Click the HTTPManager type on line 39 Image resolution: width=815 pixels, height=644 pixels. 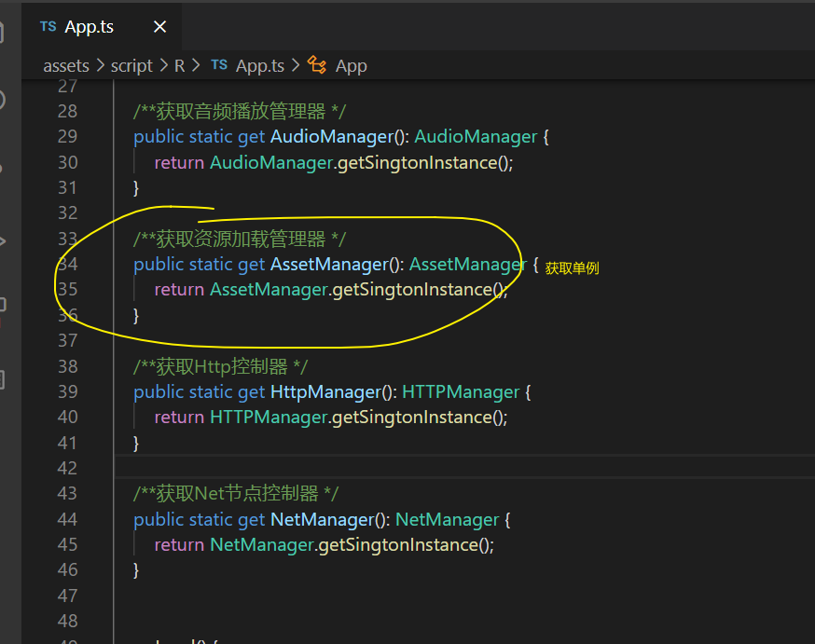[461, 392]
